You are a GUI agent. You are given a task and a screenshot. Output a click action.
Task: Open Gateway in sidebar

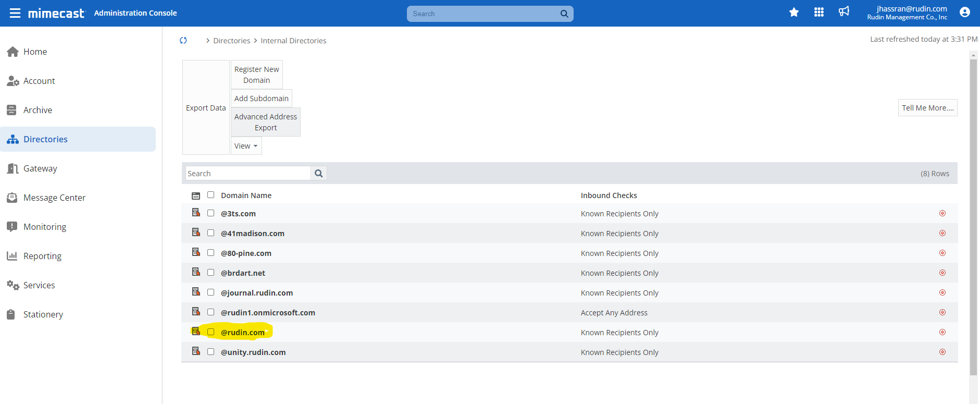tap(78, 168)
